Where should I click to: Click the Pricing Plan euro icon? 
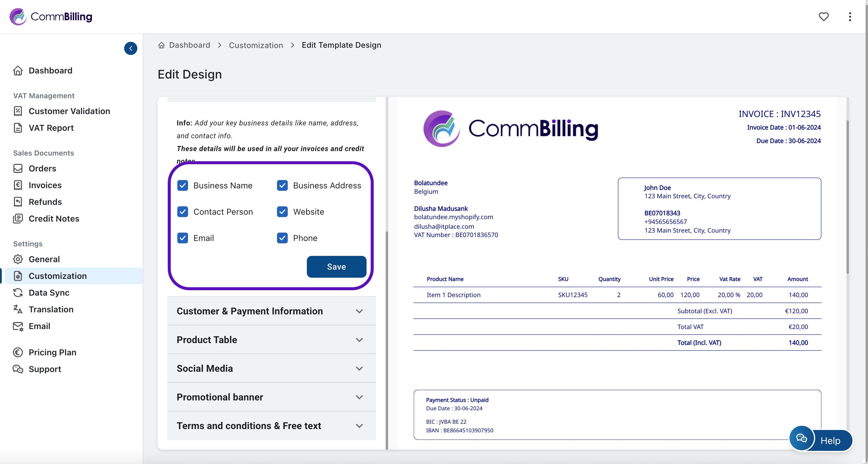pyautogui.click(x=18, y=352)
